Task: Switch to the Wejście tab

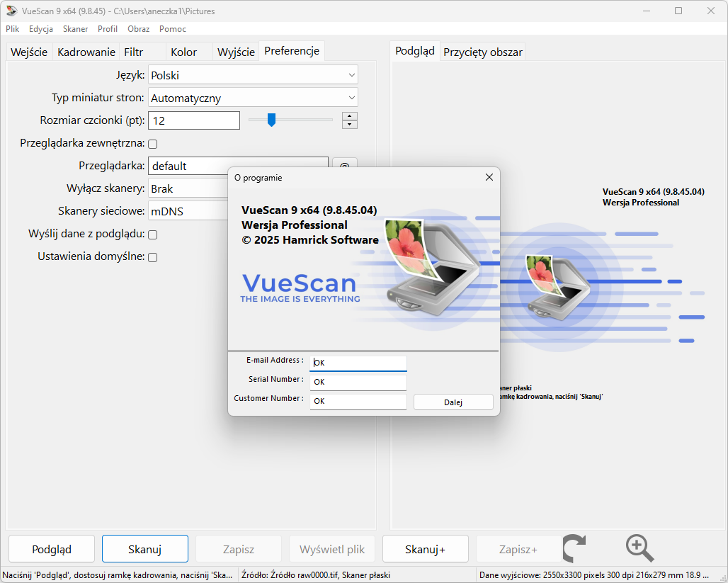Action: pyautogui.click(x=29, y=52)
